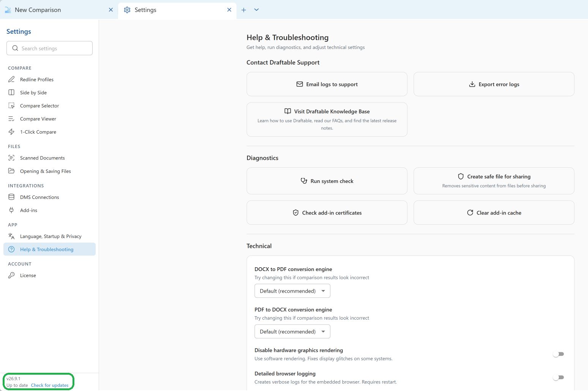Click the Help & Troubleshooting question icon
This screenshot has height=391, width=588.
[11, 249]
